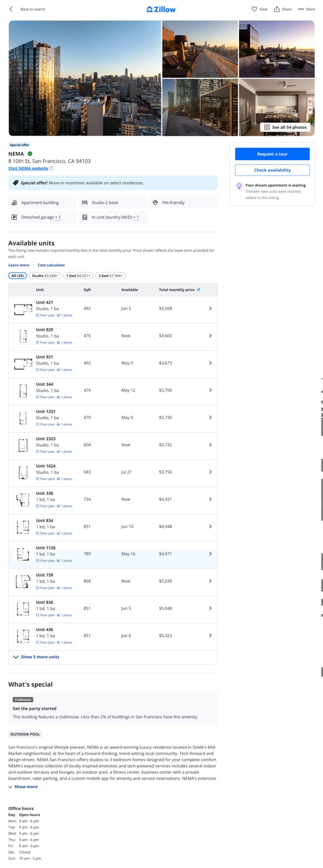
Task: Filter units by Studio $3,568+
Action: coord(45,276)
